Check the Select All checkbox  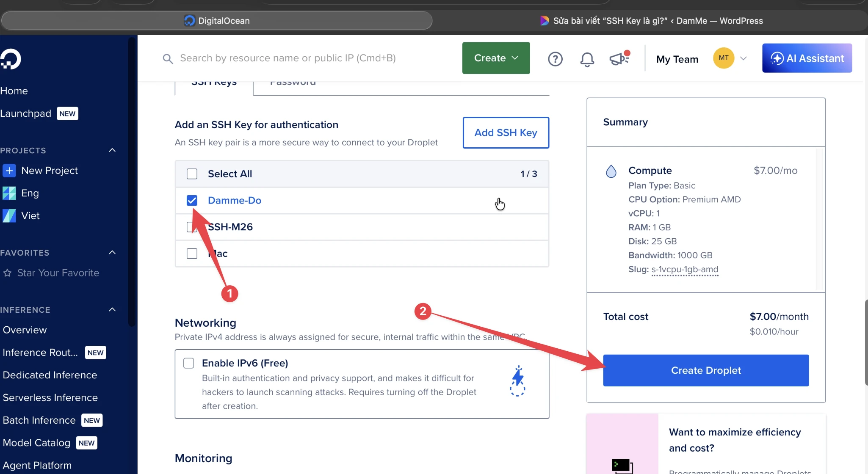pos(192,174)
